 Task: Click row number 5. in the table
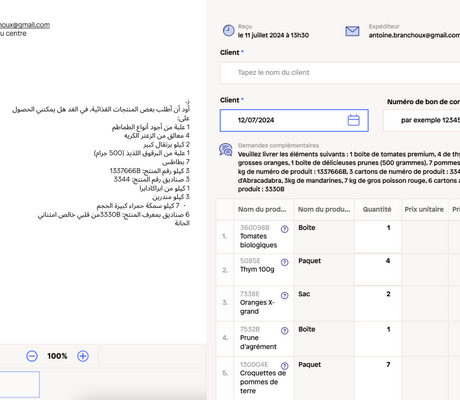(225, 373)
